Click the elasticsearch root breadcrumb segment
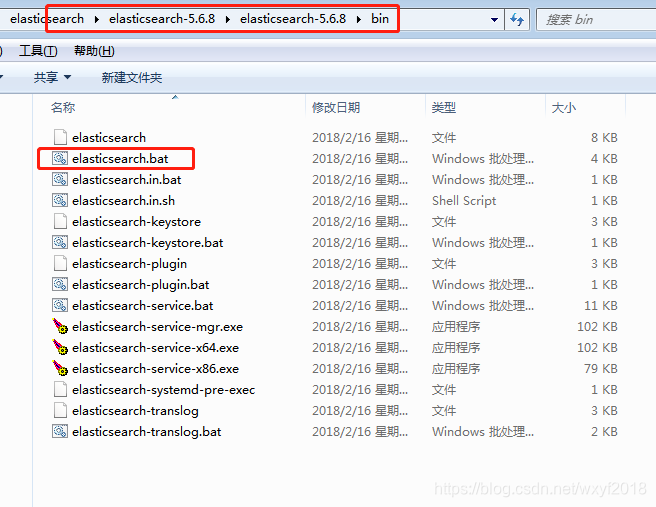Screen dimensions: 656x507 47,19
